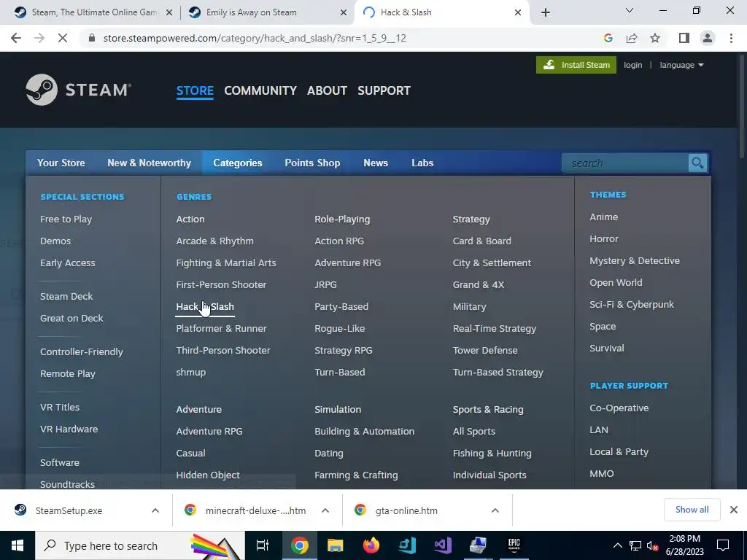Open Chrome side panel icon

point(684,38)
